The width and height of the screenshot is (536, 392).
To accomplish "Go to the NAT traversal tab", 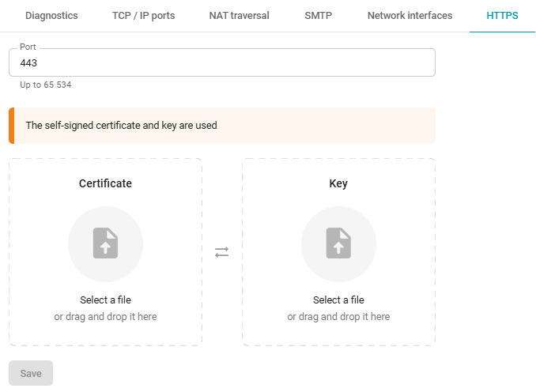I will (240, 16).
